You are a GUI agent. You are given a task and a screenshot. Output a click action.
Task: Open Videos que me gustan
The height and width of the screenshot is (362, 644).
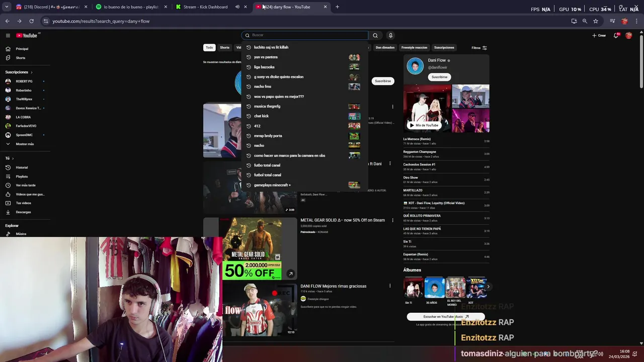30,194
